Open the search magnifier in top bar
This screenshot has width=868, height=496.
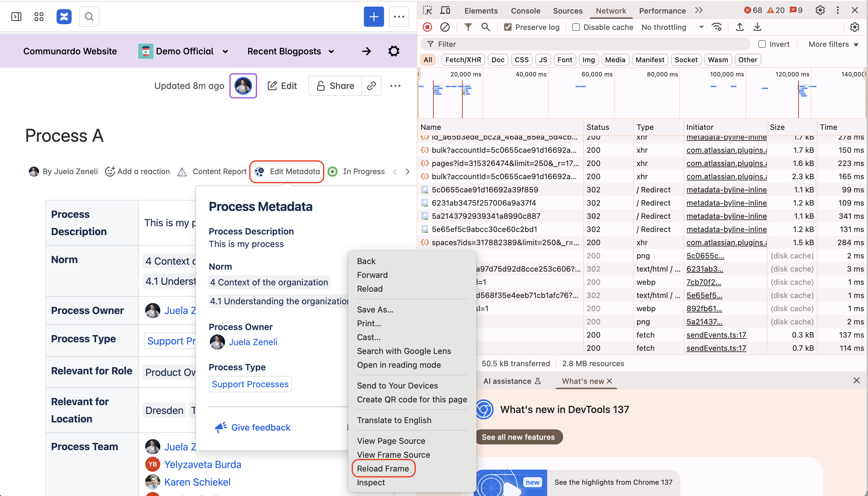pos(89,16)
